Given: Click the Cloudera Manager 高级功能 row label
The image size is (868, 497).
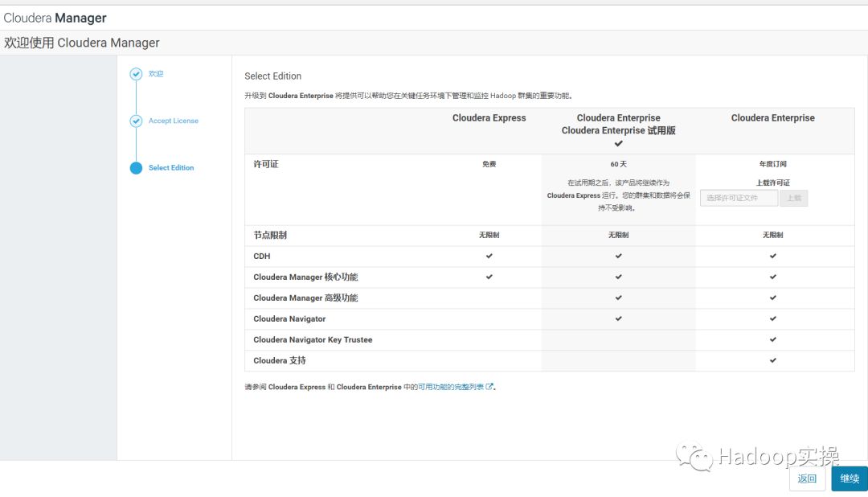Looking at the screenshot, I should coord(305,298).
